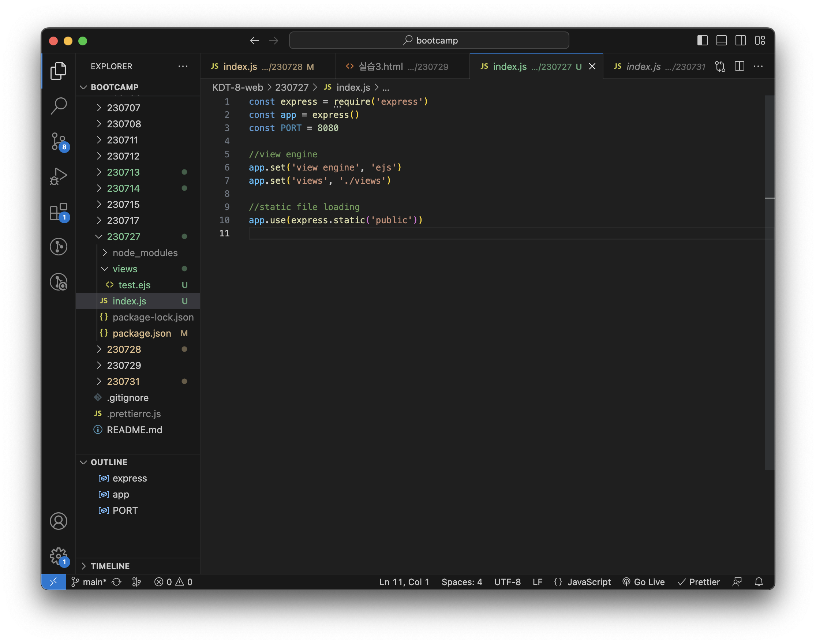The height and width of the screenshot is (644, 816).
Task: Click the Go Live button
Action: tap(643, 582)
